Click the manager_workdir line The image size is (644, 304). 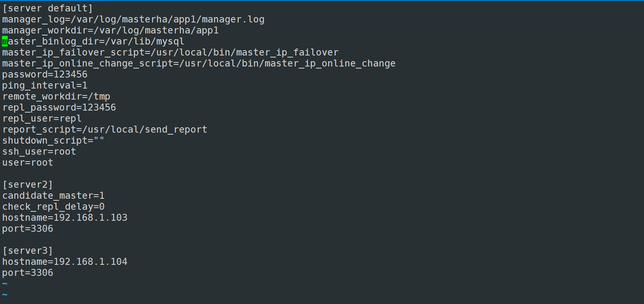(x=110, y=31)
